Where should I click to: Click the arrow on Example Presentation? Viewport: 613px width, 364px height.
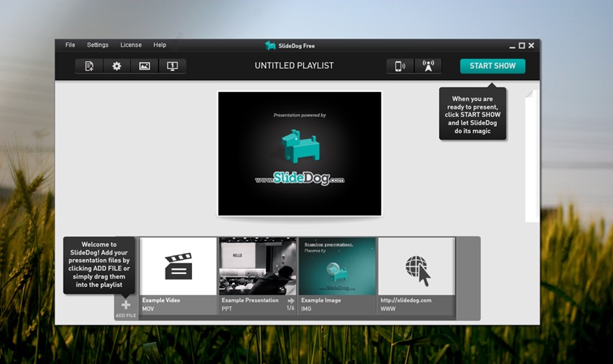[291, 301]
